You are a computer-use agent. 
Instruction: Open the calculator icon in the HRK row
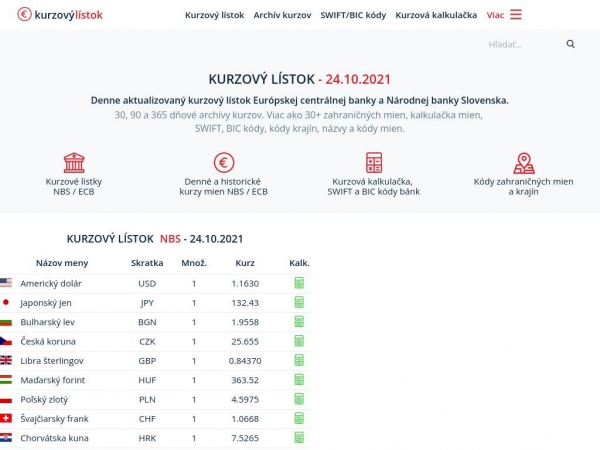299,437
